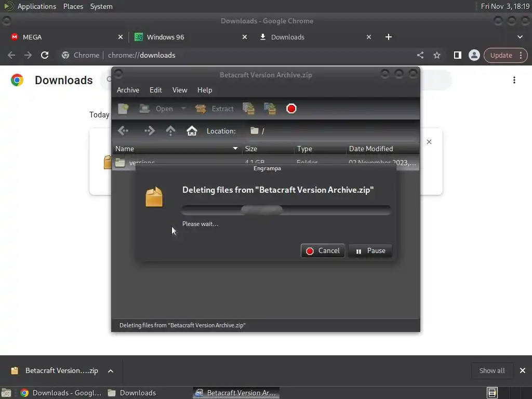The height and width of the screenshot is (399, 532).
Task: Remove the download entry with the X
Action: (429, 142)
